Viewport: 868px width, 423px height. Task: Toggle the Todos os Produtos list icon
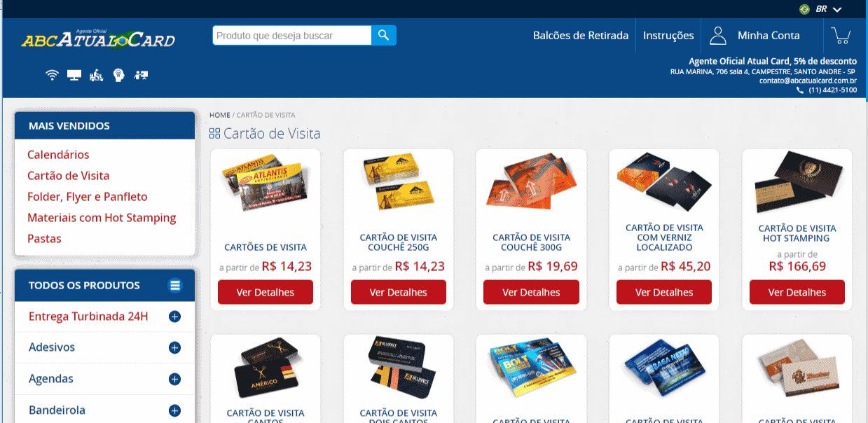tap(175, 285)
